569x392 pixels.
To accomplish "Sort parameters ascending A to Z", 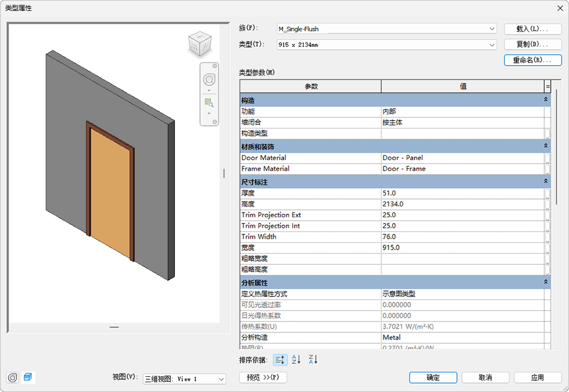I will (x=296, y=360).
